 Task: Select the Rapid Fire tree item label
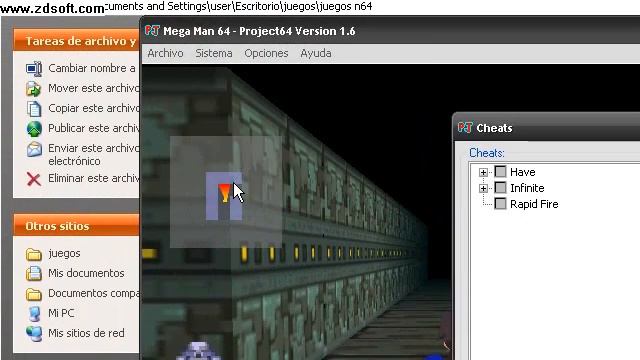click(x=534, y=204)
